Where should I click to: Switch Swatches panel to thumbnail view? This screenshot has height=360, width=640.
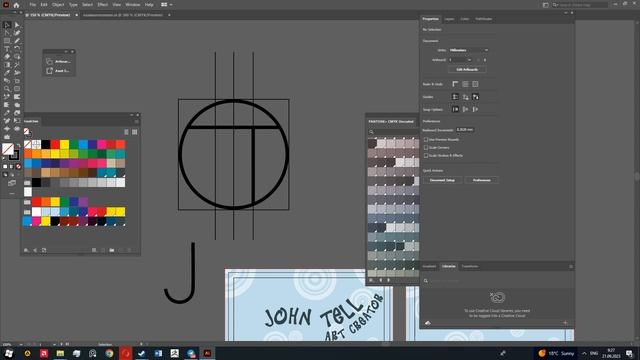135,132
